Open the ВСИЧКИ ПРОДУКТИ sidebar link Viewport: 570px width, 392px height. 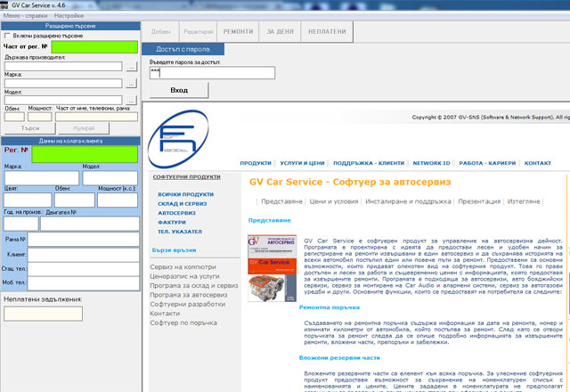186,194
